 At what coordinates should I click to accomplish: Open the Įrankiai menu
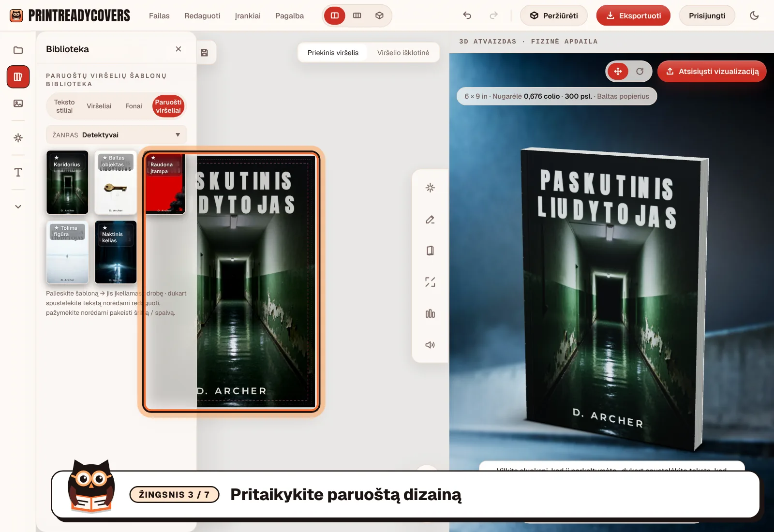coord(248,15)
